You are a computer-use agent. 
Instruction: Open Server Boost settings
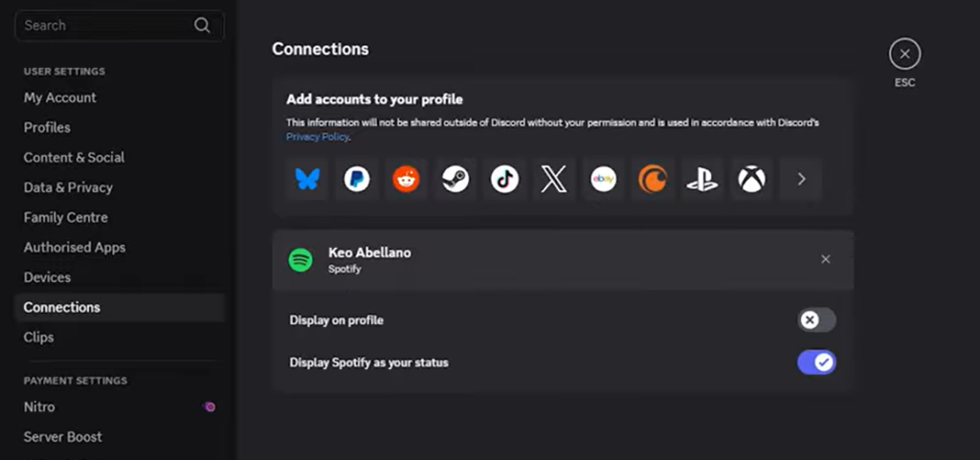tap(120, 437)
